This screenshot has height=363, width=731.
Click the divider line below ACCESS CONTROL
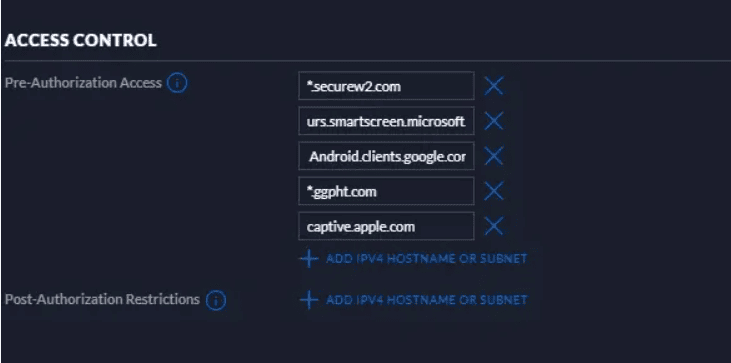tap(366, 61)
